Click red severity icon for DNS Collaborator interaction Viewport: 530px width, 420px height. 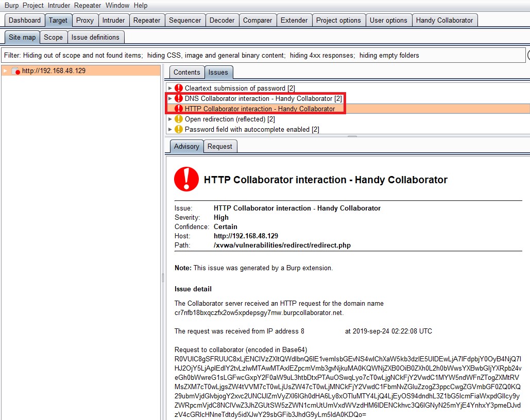click(x=178, y=98)
